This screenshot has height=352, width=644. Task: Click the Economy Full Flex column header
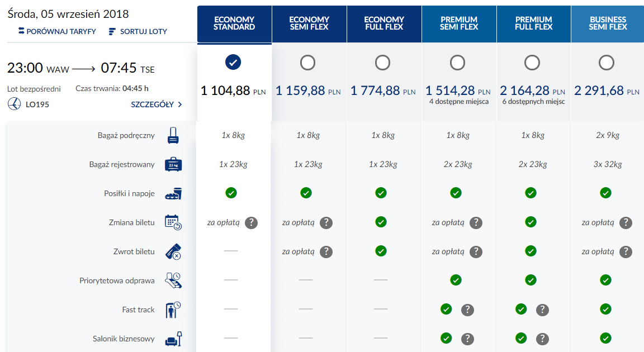click(384, 23)
